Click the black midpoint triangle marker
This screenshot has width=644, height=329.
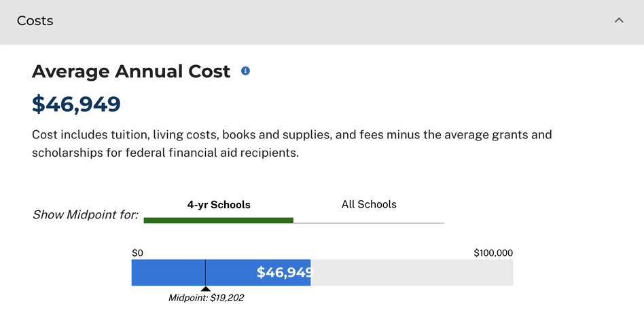205,289
